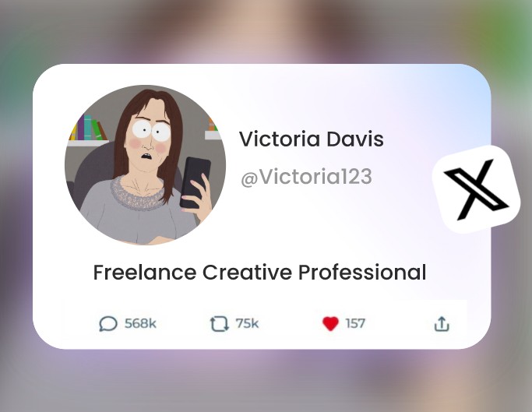Click the black phone in the avatar

195,182
